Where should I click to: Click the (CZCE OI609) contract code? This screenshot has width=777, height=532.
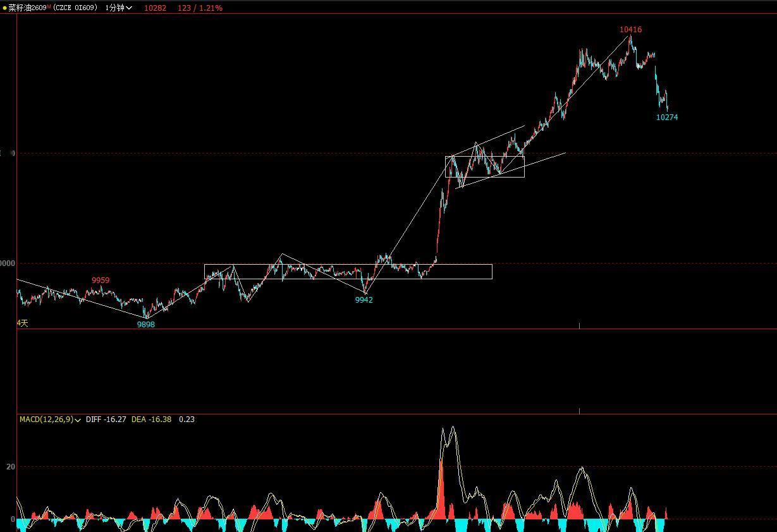(76, 8)
